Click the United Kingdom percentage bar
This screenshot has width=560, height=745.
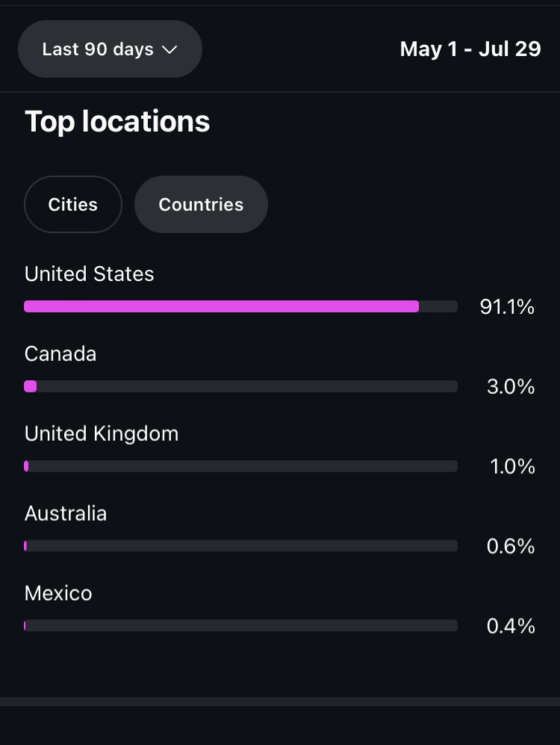240,466
